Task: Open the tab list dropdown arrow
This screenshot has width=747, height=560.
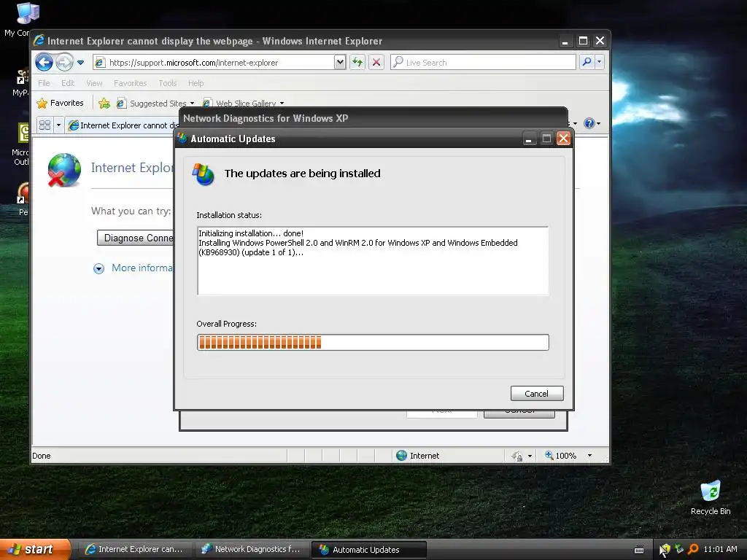Action: click(x=58, y=125)
